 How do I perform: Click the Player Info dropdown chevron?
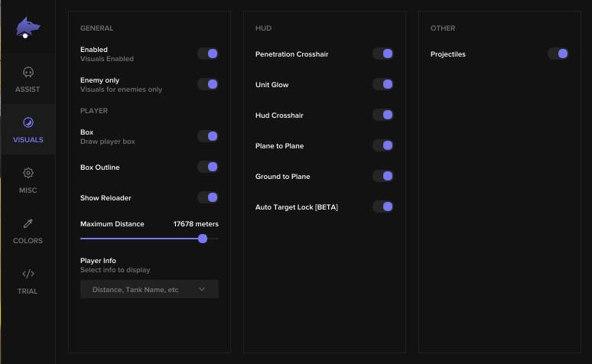click(x=202, y=289)
